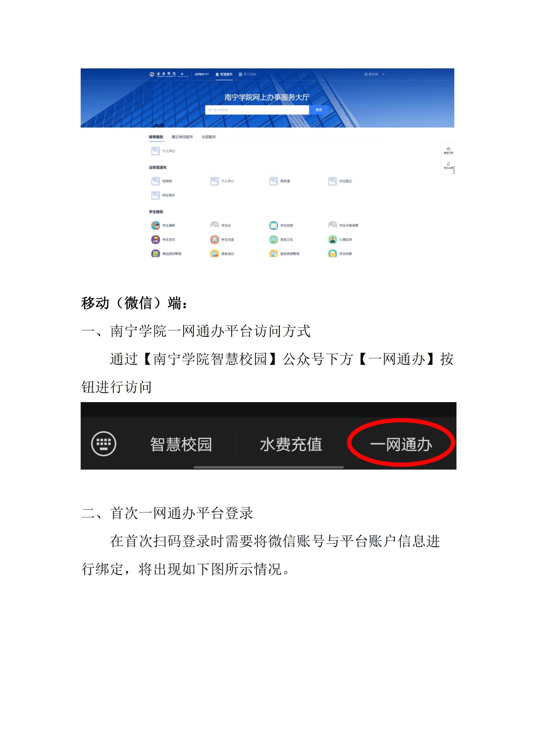Open the 学生活动 service icon
This screenshot has width=535, height=756.
pos(155,239)
